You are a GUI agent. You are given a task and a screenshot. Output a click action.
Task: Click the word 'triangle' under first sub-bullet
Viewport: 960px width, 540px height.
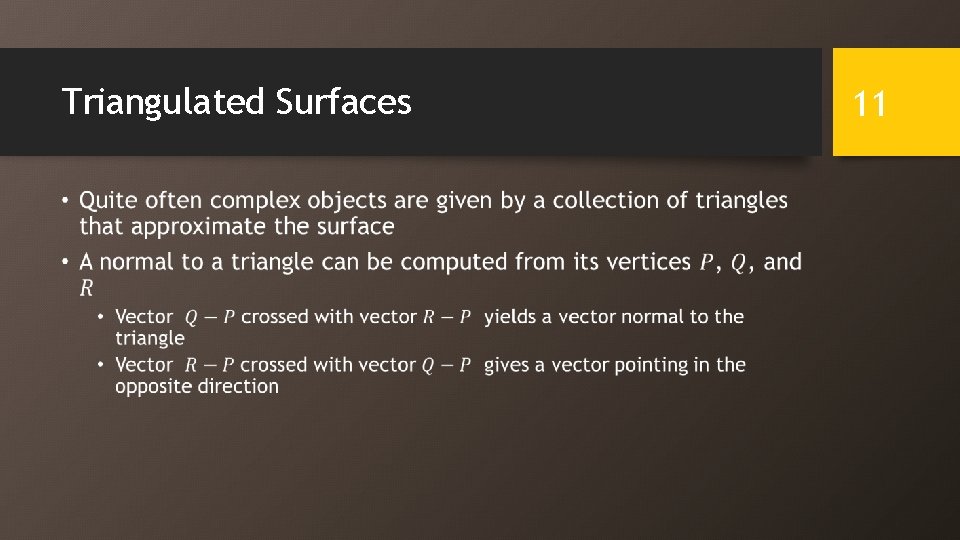pyautogui.click(x=150, y=339)
